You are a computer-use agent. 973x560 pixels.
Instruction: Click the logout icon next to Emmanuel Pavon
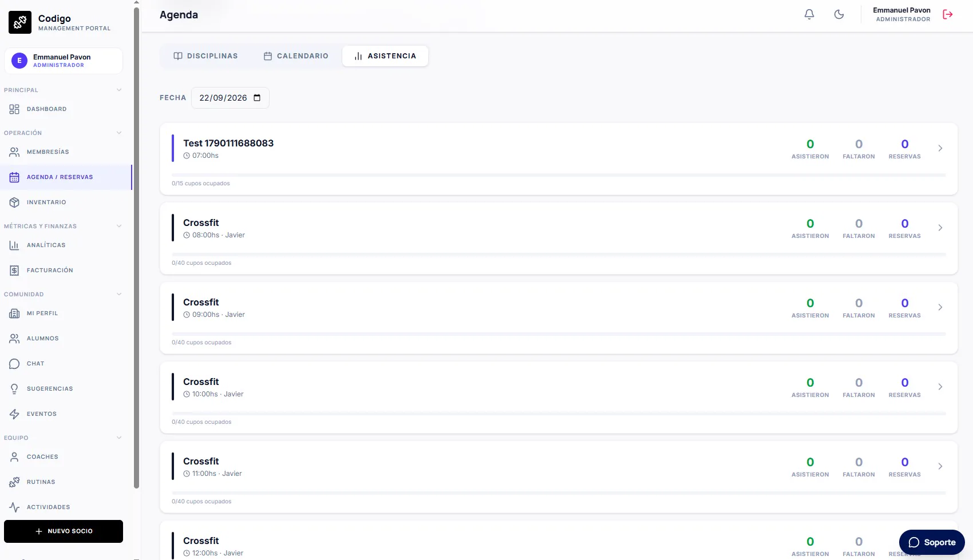point(948,14)
